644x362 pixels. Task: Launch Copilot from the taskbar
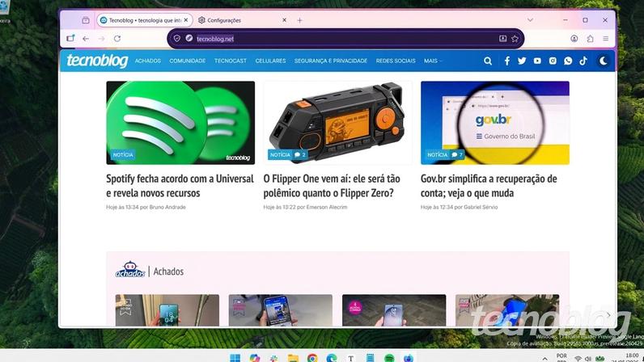tap(255, 357)
